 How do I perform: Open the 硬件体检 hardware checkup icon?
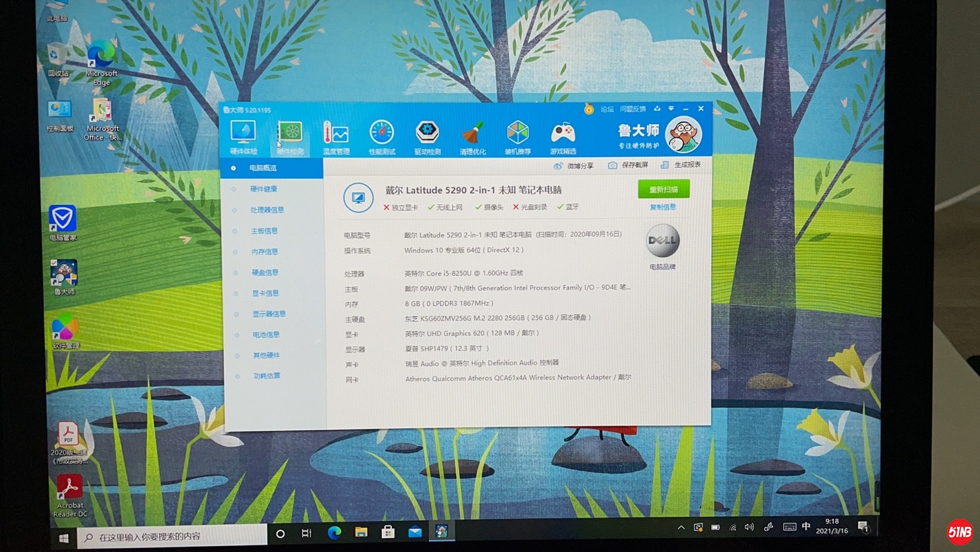click(243, 137)
